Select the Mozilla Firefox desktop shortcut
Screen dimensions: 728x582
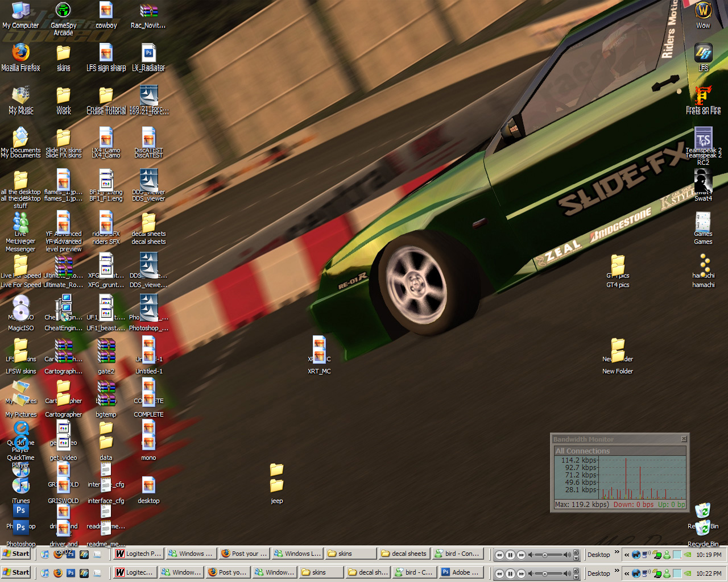tap(20, 57)
